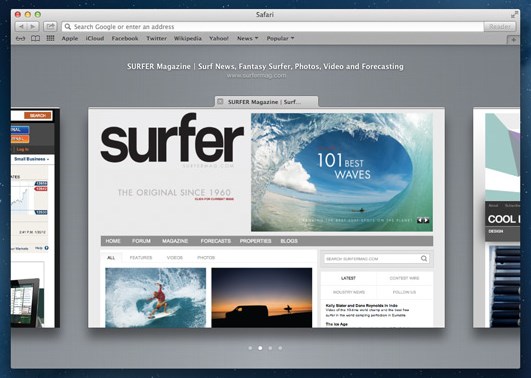This screenshot has height=378, width=531.
Task: Open the Facebook bookmark
Action: (125, 38)
